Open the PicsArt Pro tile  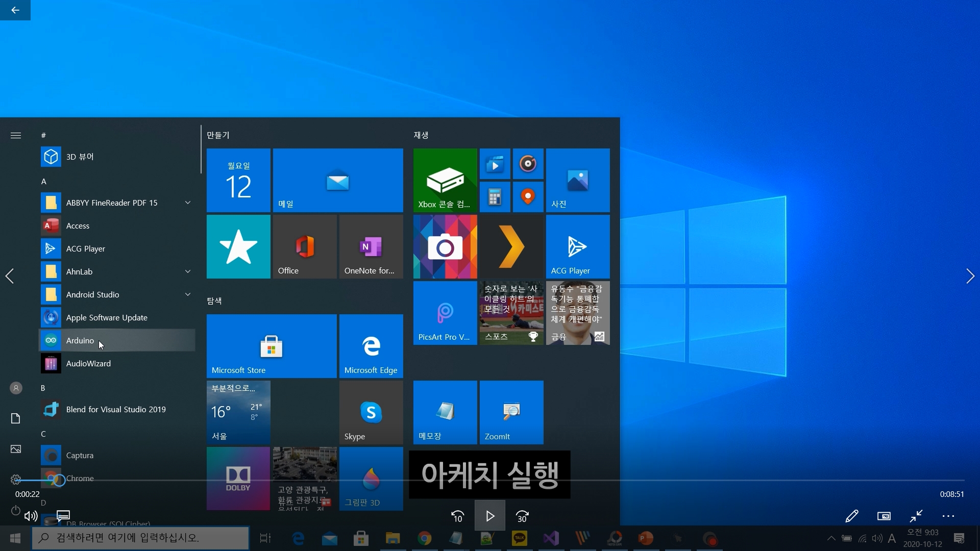(445, 313)
